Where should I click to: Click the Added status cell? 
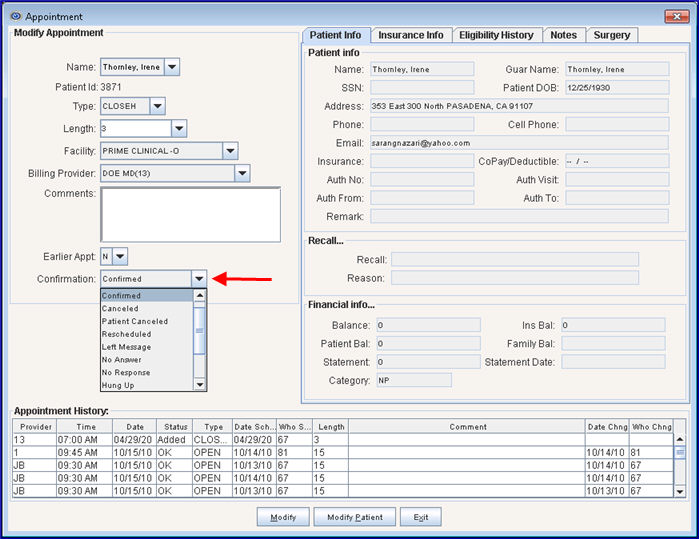click(x=174, y=440)
